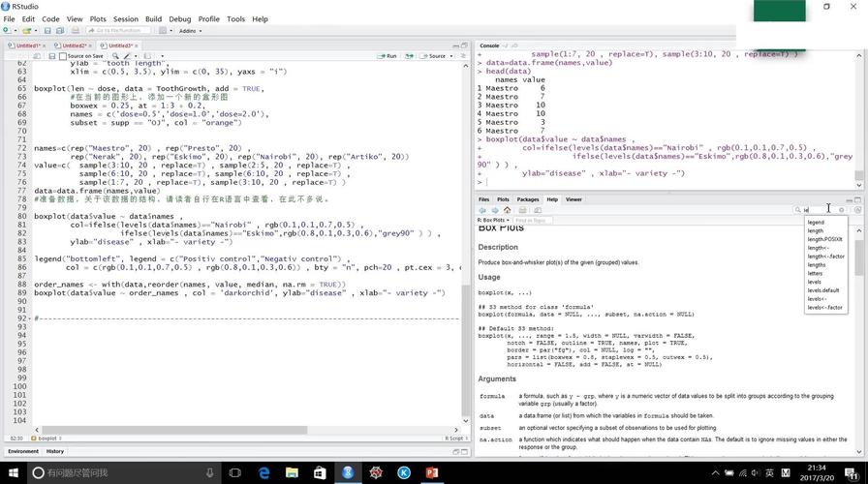
Task: Click the Help pane print icon
Action: [x=522, y=210]
